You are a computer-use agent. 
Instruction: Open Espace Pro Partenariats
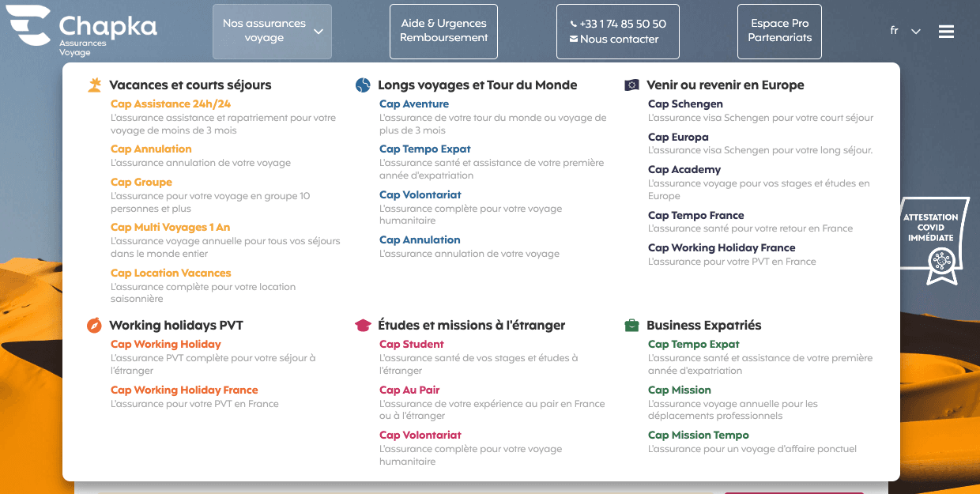[779, 31]
